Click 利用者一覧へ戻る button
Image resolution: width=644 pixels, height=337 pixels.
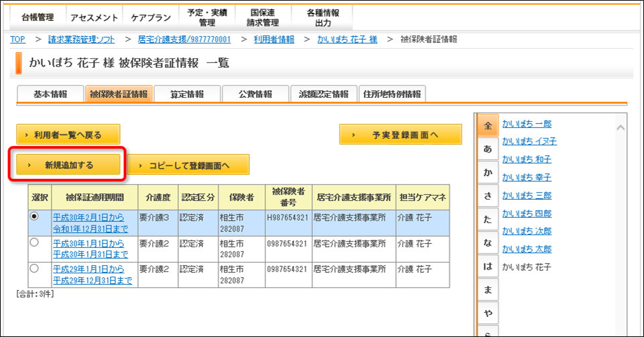pos(68,135)
